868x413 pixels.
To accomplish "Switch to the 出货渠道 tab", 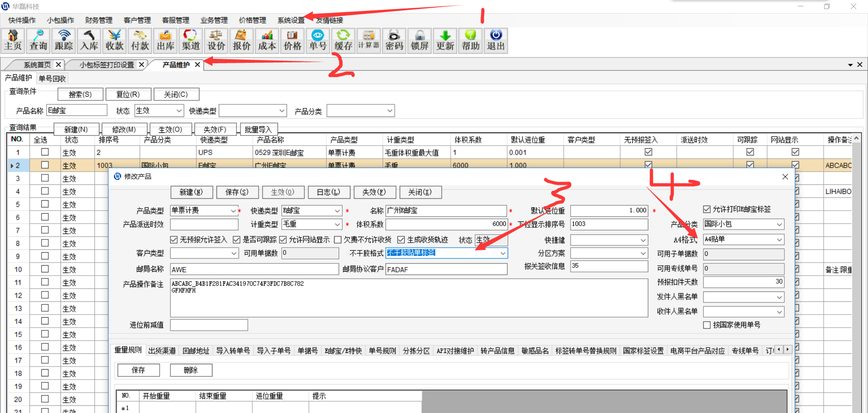I will coord(162,351).
